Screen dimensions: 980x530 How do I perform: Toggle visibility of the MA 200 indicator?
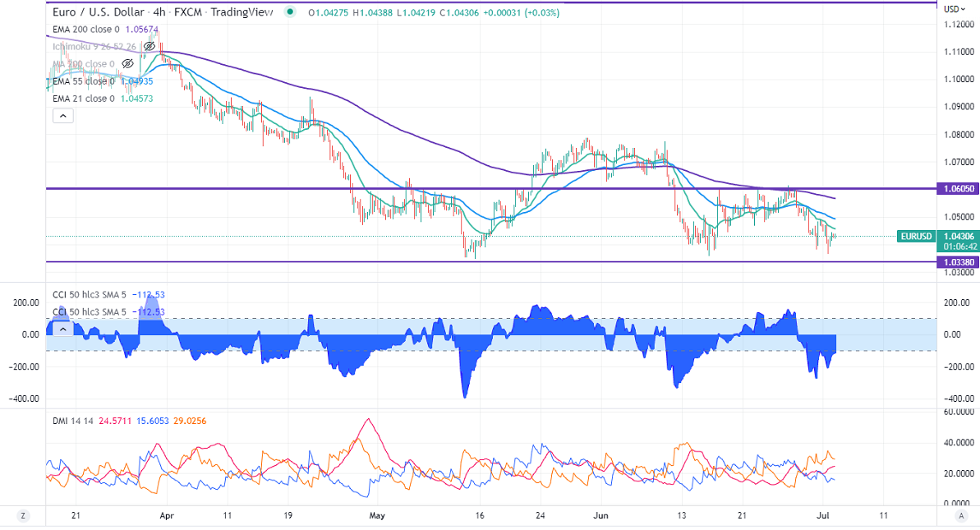[x=127, y=63]
